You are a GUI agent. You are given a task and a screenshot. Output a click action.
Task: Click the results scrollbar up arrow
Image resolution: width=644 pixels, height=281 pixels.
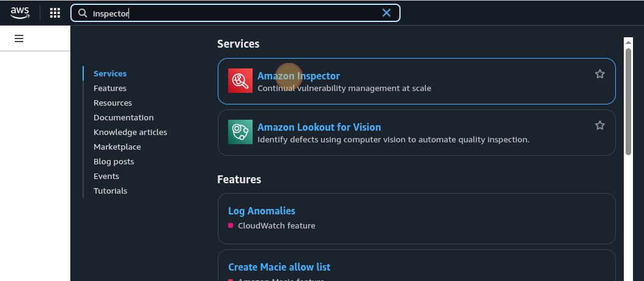pos(627,42)
